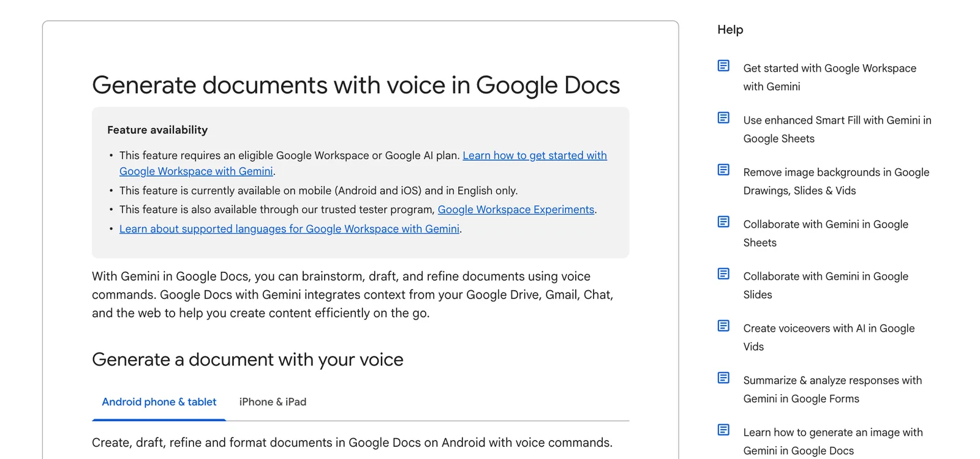Open 'Remove image backgrounds in Google Drawings, Slides & Vids' article
Viewport: 980px width, 459px height.
836,181
